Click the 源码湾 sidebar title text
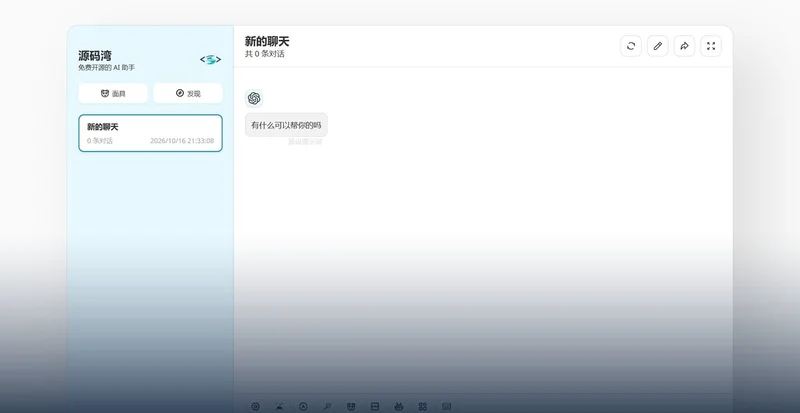 [x=95, y=56]
